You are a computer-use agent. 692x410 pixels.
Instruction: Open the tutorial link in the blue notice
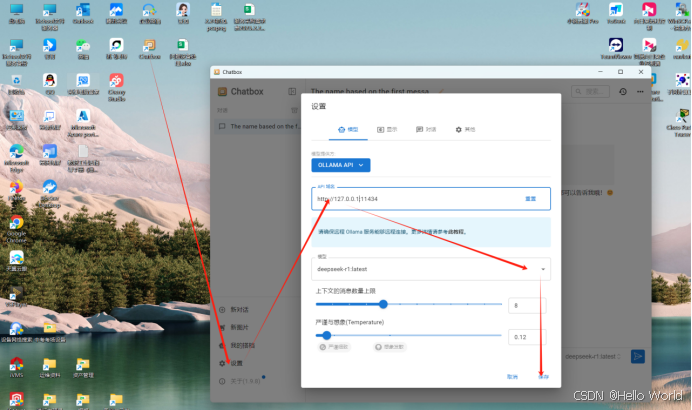(x=455, y=232)
